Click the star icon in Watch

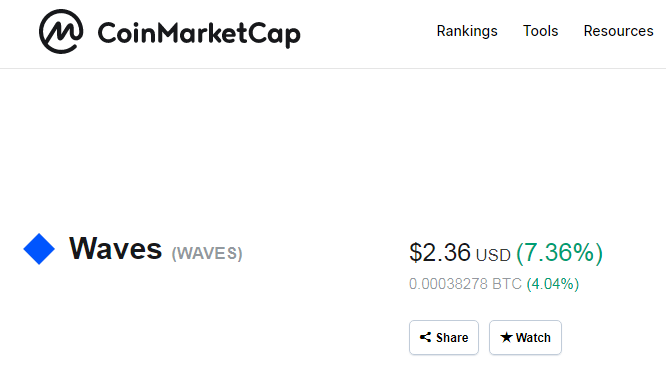coord(506,337)
